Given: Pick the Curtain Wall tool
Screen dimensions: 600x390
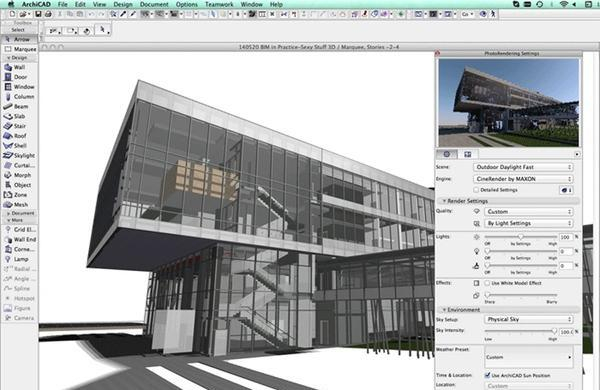Looking at the screenshot, I should 19,165.
